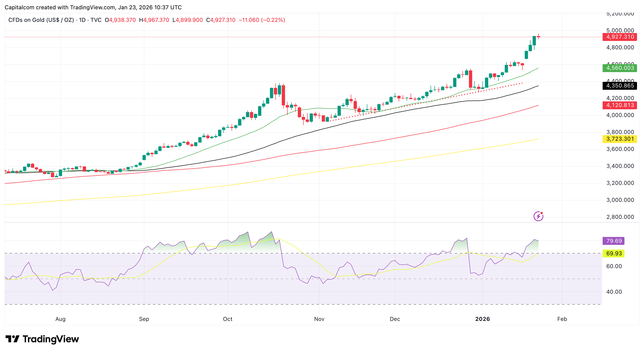644x353 pixels.
Task: Click the purple lightning bolt icon
Action: click(x=538, y=216)
